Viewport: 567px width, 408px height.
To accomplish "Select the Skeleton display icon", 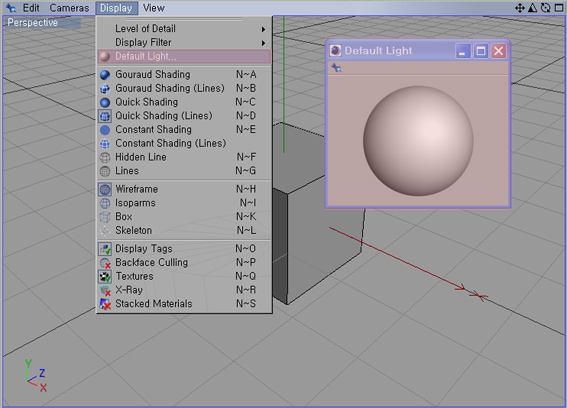I will pos(105,231).
